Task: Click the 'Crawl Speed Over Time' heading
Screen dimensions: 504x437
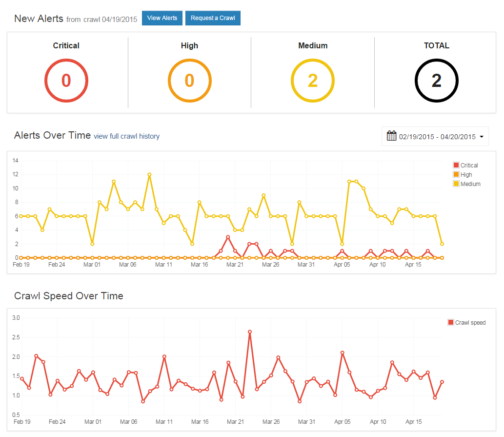Action: (69, 296)
